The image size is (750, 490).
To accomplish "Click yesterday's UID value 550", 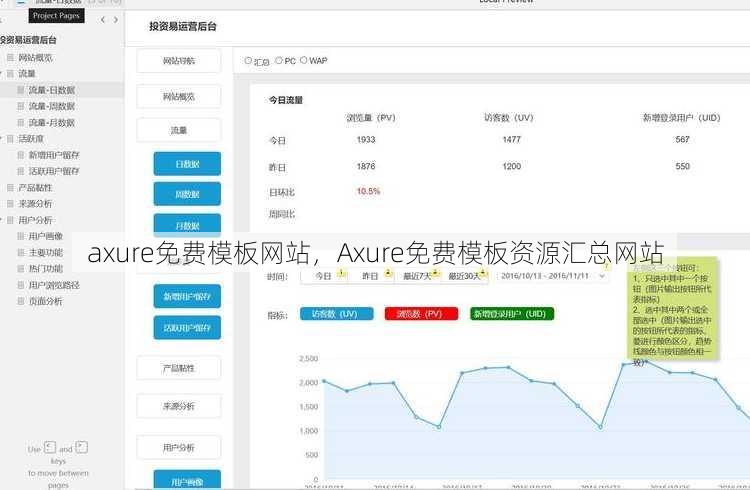I will 683,166.
